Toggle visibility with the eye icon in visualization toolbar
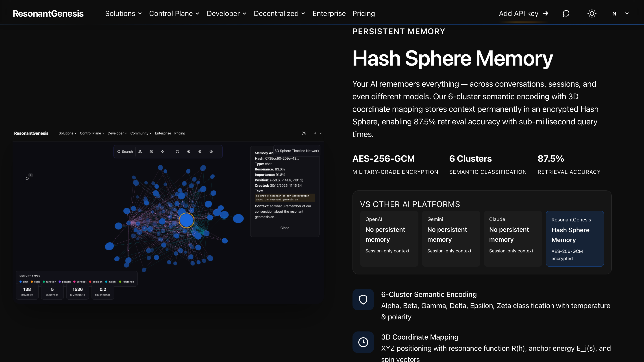This screenshot has width=644, height=362. 211,152
